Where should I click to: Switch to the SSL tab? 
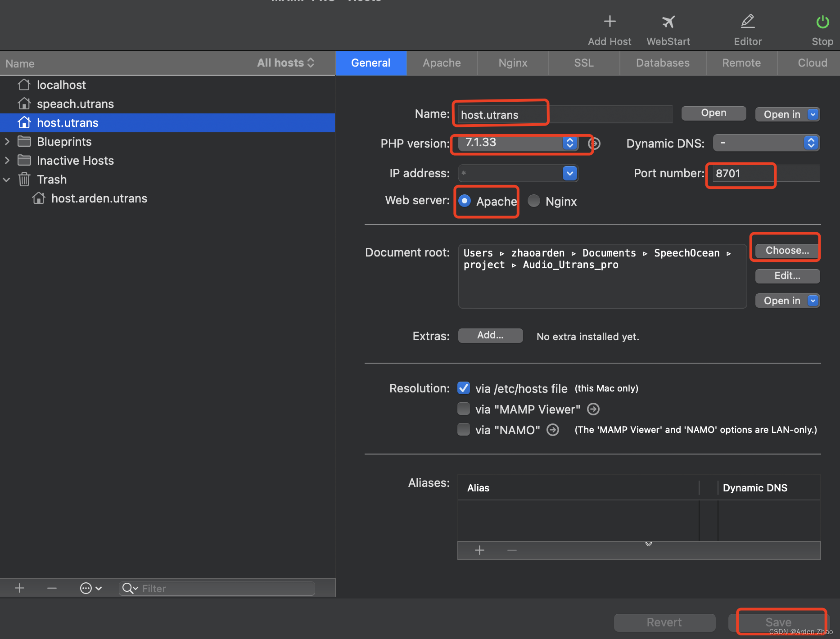584,63
